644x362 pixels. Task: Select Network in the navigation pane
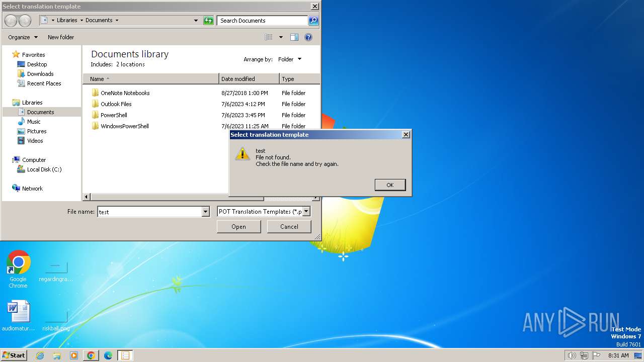point(32,189)
